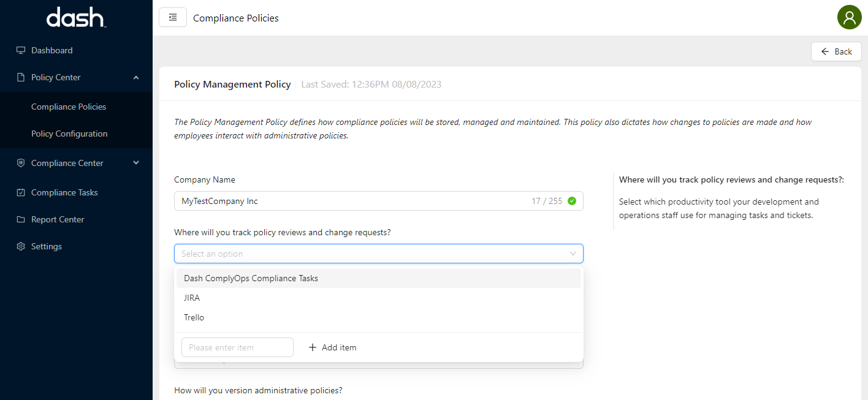Click the dash logo in sidebar

coord(76,18)
